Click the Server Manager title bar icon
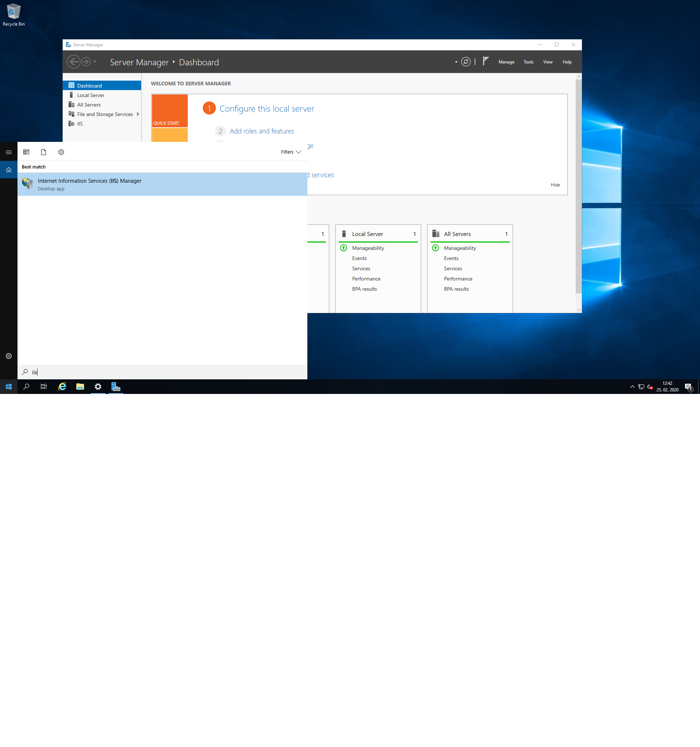 coord(68,45)
